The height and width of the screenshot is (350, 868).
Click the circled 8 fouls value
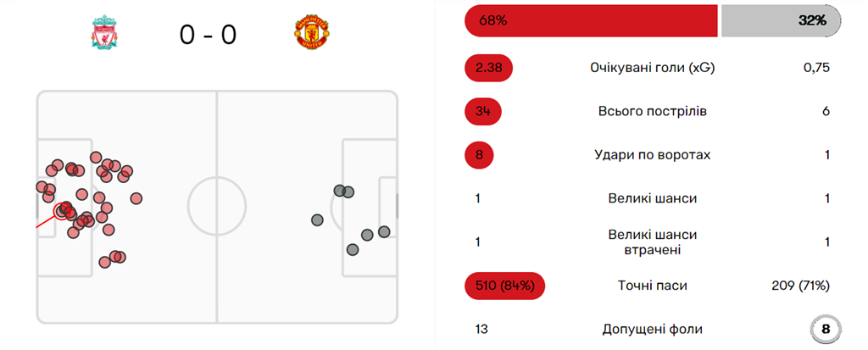click(x=826, y=329)
